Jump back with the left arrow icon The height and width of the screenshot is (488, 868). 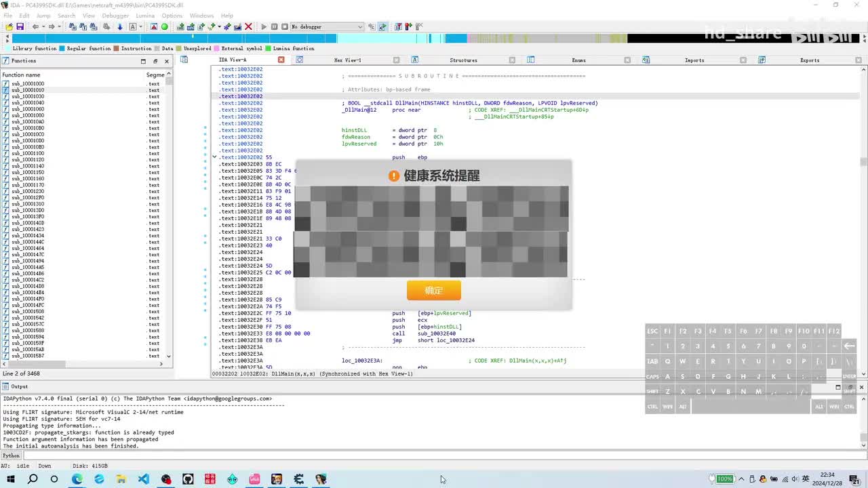35,26
